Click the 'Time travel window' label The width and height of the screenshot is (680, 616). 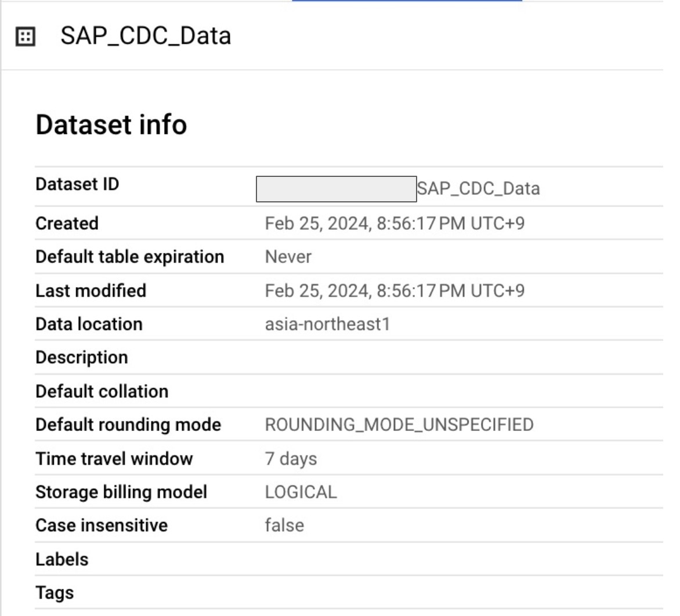114,459
